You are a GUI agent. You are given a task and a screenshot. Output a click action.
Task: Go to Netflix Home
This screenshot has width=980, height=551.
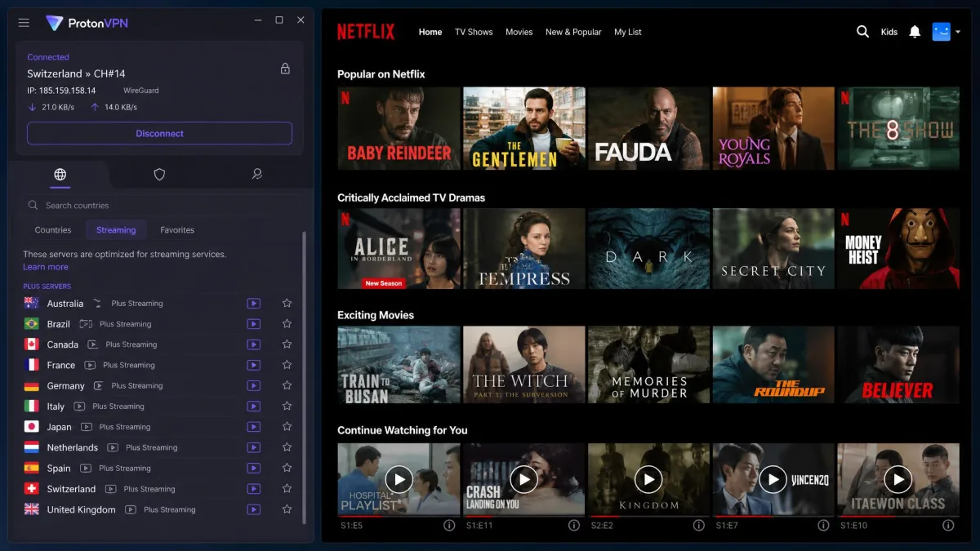(x=430, y=32)
